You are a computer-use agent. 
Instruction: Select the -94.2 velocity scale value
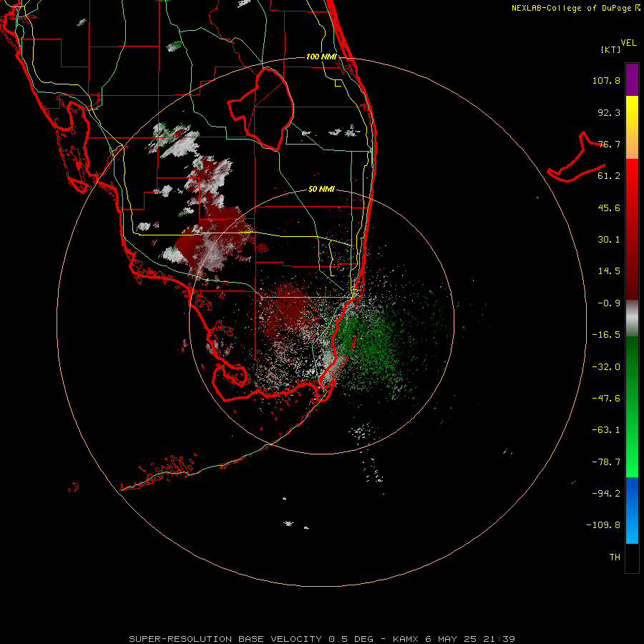click(606, 494)
